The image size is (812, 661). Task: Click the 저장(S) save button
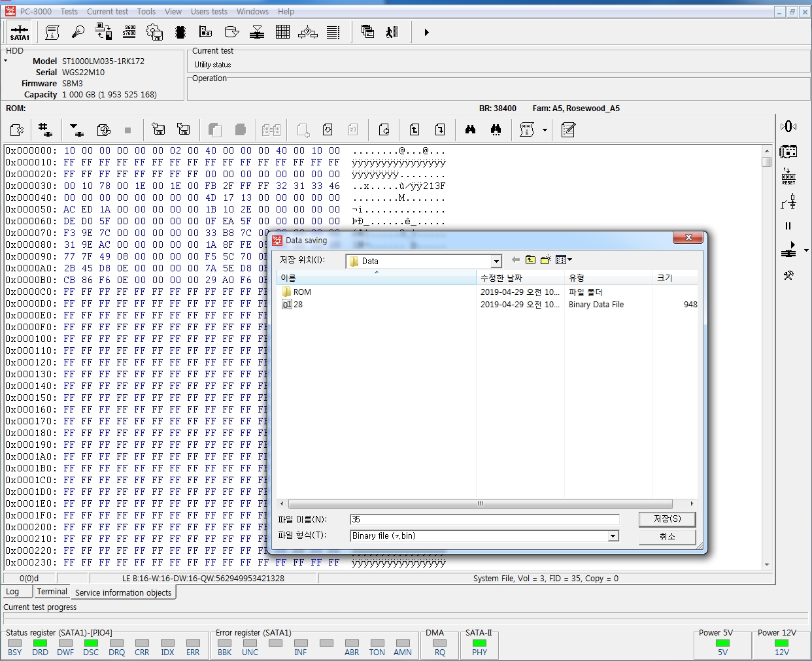point(667,519)
